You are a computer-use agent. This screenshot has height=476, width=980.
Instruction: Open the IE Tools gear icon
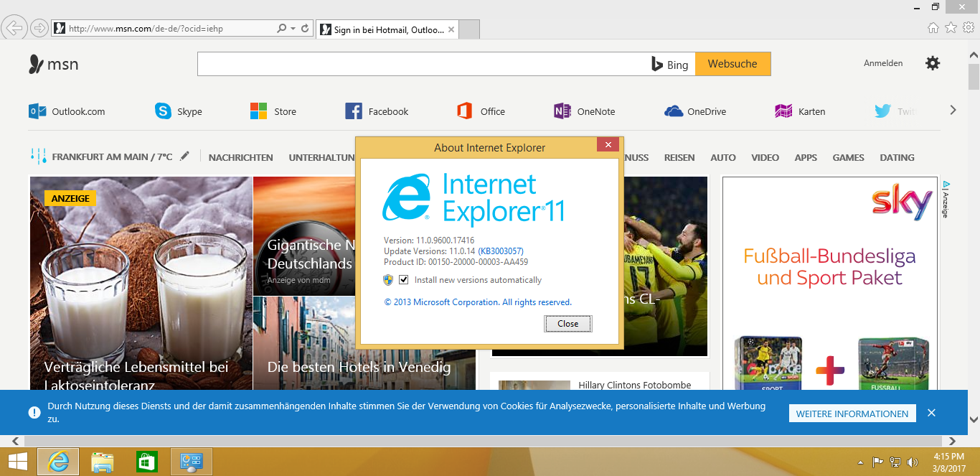969,28
